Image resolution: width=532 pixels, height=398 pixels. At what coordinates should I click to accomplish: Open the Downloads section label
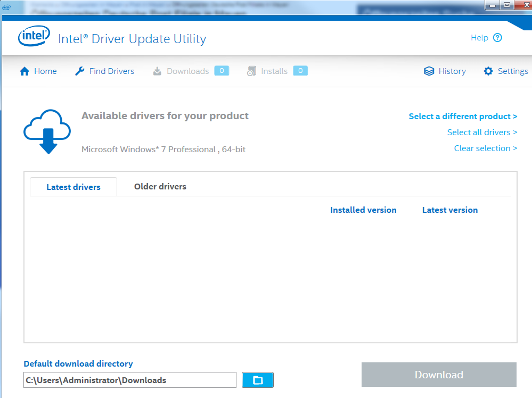[187, 71]
